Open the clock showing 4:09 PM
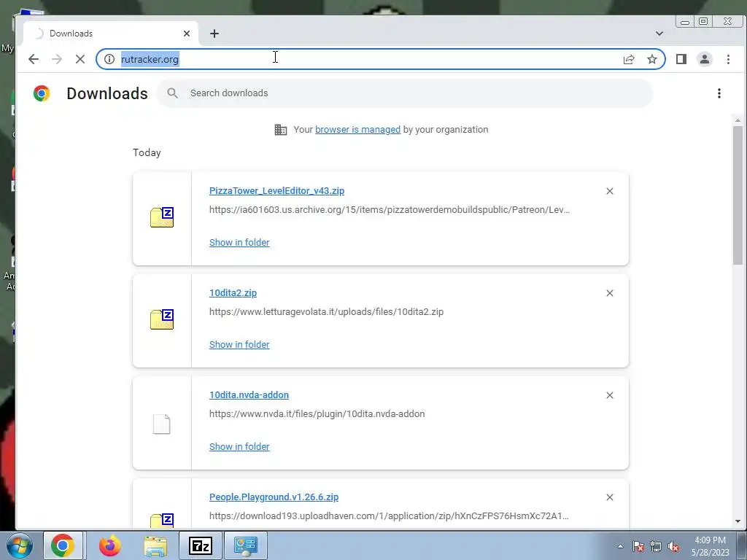The height and width of the screenshot is (560, 747). pos(711,546)
